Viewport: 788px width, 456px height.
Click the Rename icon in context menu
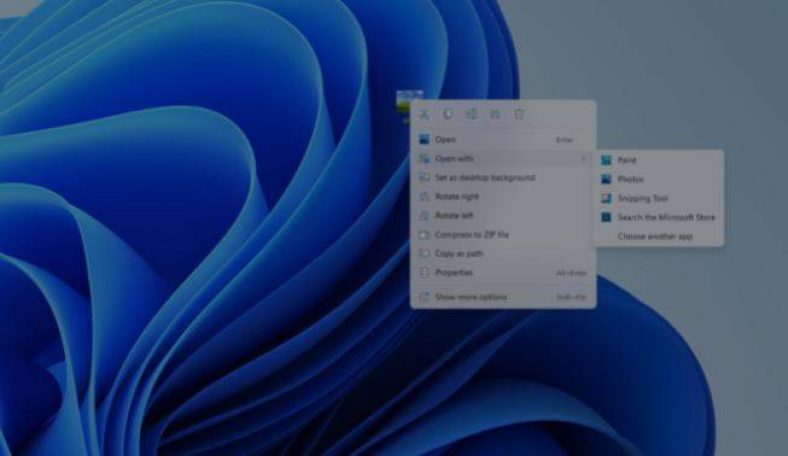click(x=471, y=114)
